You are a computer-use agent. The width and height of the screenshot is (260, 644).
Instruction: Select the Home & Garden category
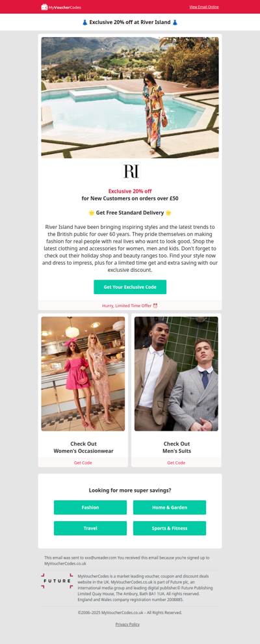point(170,507)
